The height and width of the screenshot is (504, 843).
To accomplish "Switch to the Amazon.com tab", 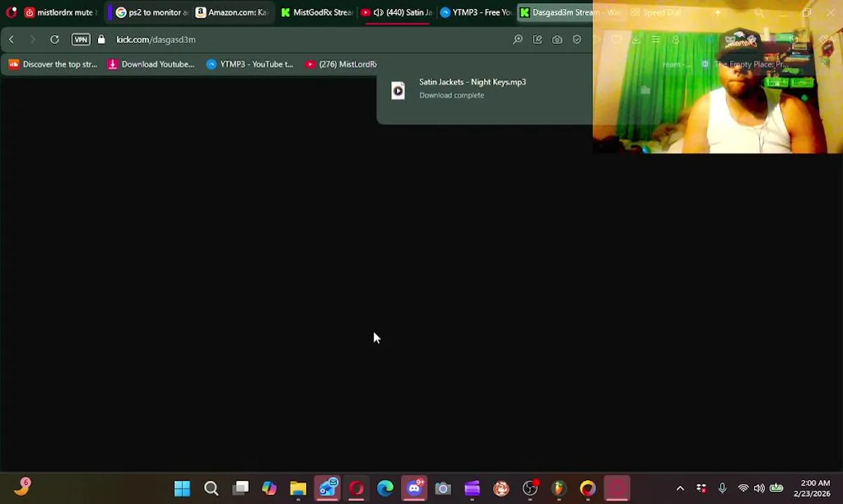I will tap(232, 12).
